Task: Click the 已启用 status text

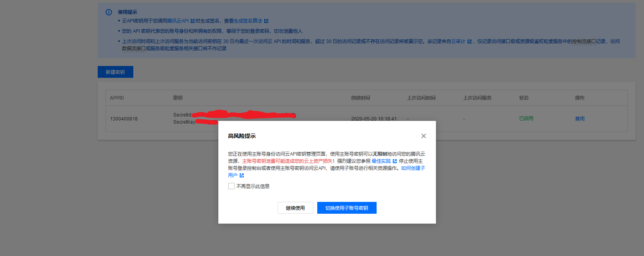Action: (526, 119)
